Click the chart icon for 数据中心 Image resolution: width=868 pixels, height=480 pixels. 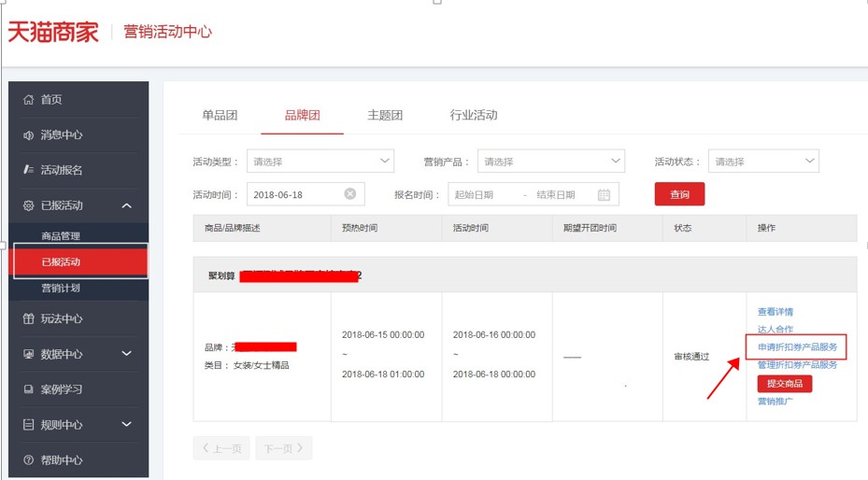point(28,355)
